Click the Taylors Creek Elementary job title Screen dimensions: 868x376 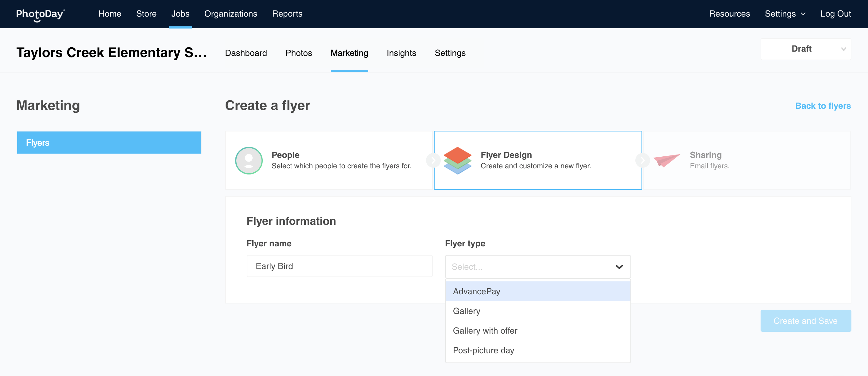(x=111, y=53)
